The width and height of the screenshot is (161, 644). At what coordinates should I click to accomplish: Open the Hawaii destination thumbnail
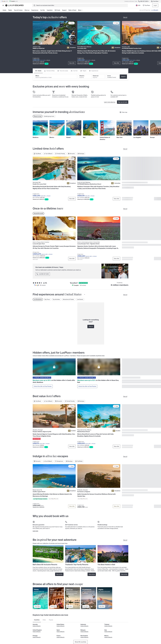[x=74, y=128]
